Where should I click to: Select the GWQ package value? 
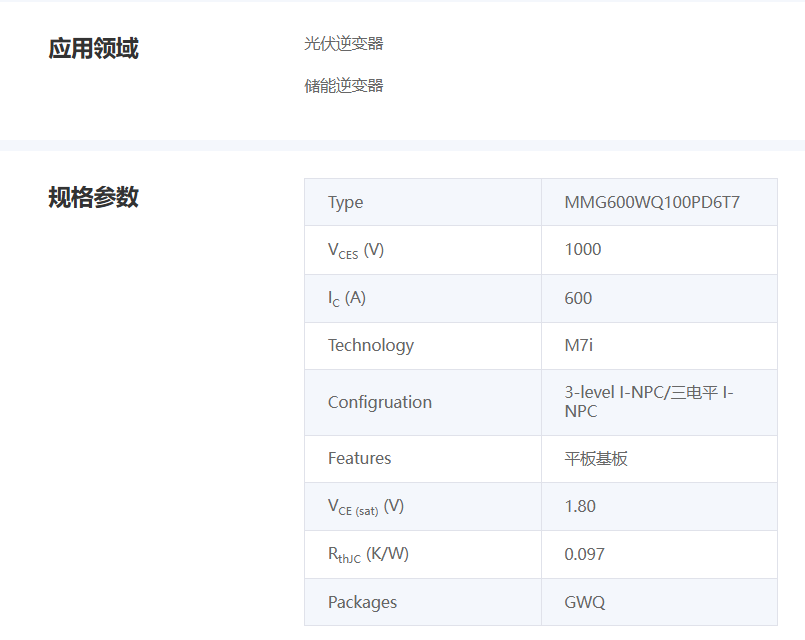click(584, 603)
